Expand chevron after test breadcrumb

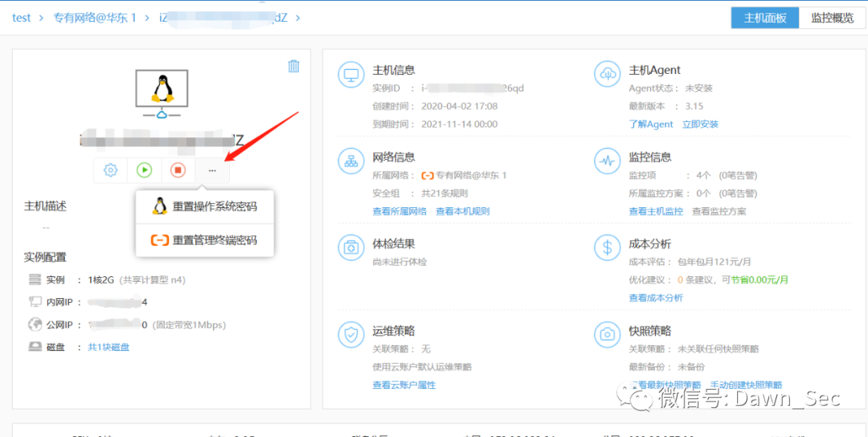click(41, 18)
